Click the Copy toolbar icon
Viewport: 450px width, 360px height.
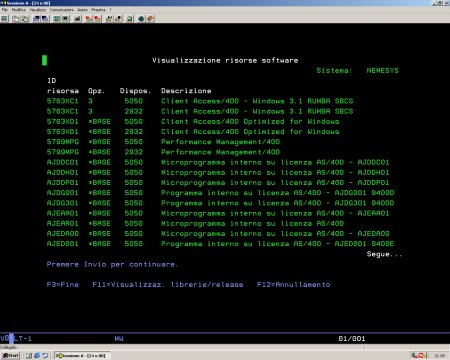(15, 19)
